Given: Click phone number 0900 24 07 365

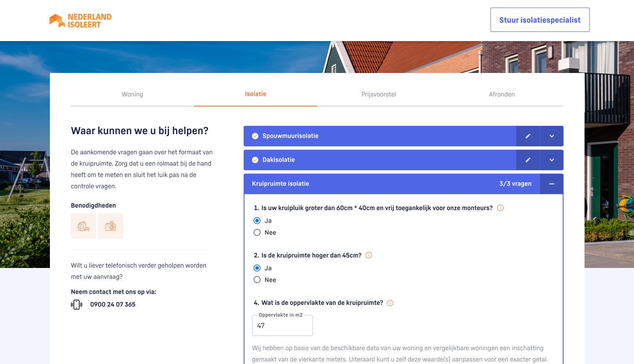Looking at the screenshot, I should (x=113, y=304).
